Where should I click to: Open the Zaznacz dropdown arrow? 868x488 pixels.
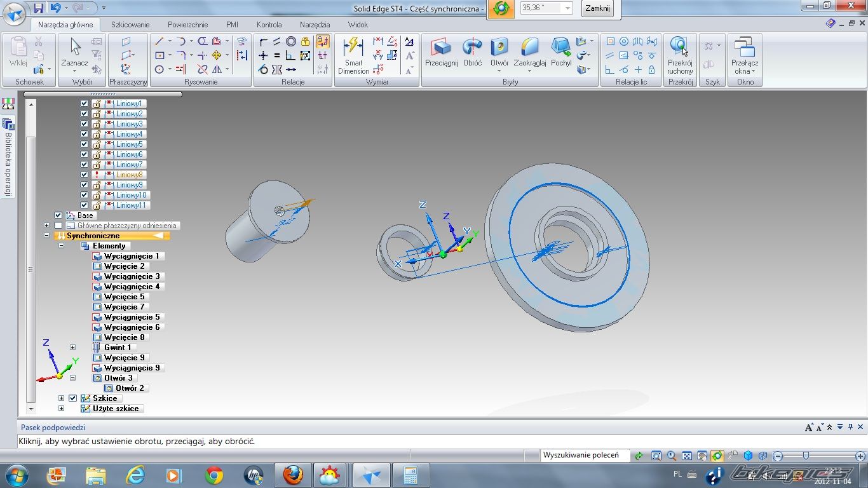tap(75, 72)
